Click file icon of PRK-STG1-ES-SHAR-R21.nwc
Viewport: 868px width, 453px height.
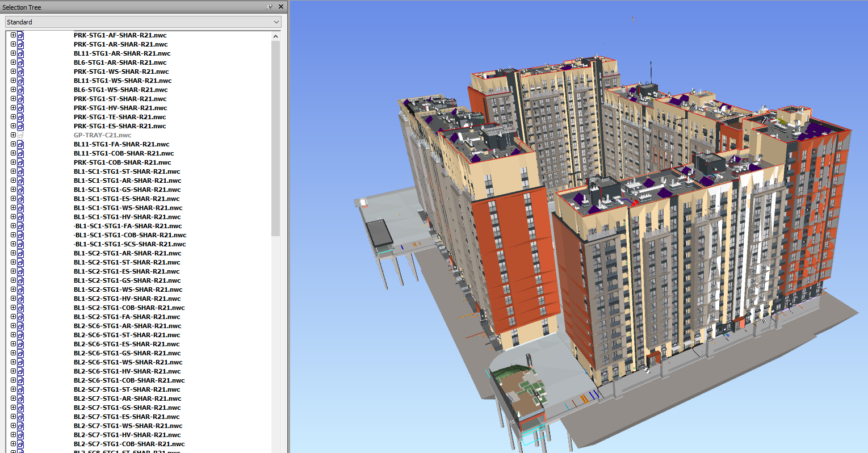click(20, 126)
